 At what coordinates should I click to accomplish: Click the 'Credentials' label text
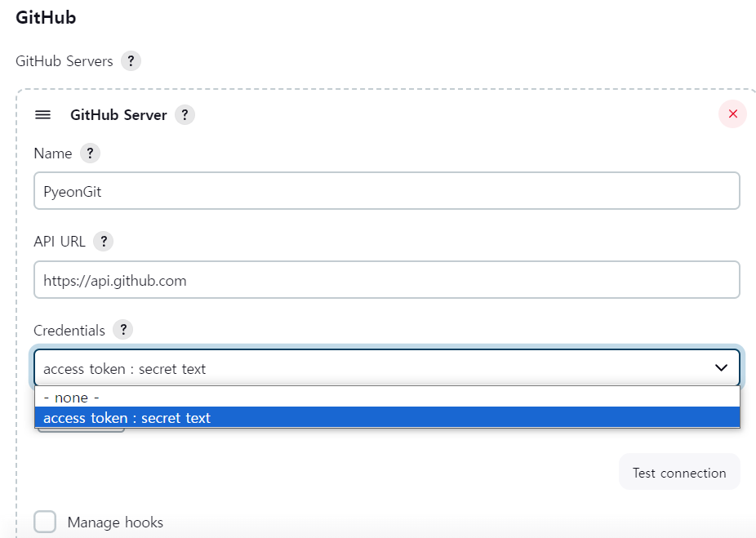click(69, 330)
